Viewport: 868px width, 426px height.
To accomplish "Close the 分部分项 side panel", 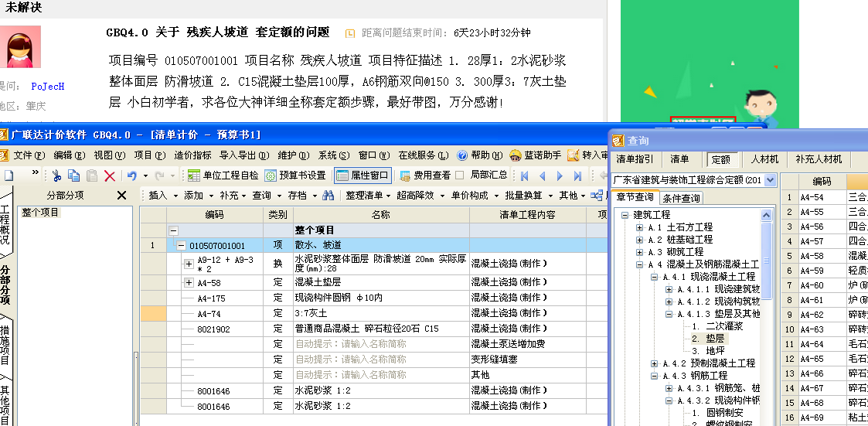I will [122, 195].
